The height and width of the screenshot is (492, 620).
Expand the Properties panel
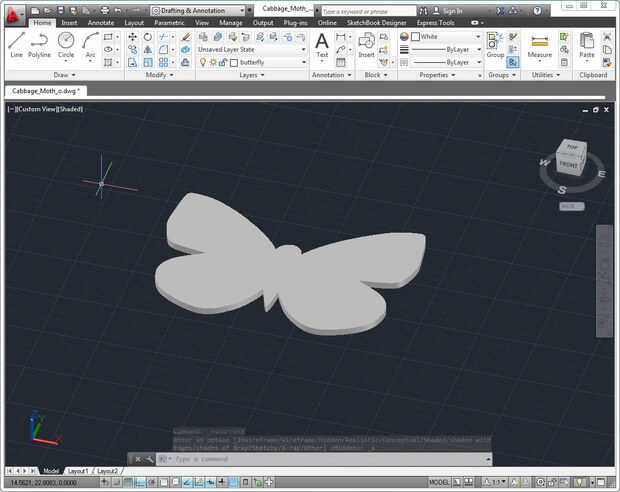point(438,75)
